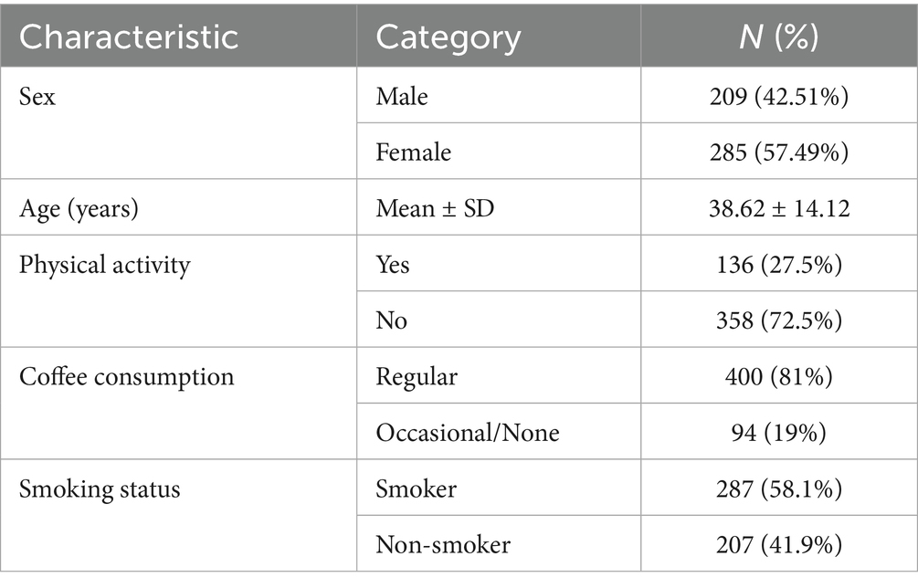The image size is (918, 588).
Task: Click the 38.62 ± 14.12 value
Action: coord(779,208)
